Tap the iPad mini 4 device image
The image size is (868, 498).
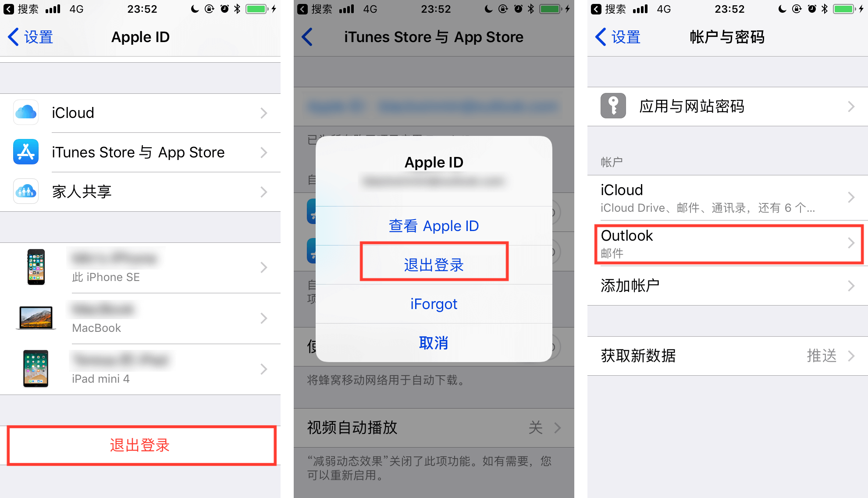(36, 369)
